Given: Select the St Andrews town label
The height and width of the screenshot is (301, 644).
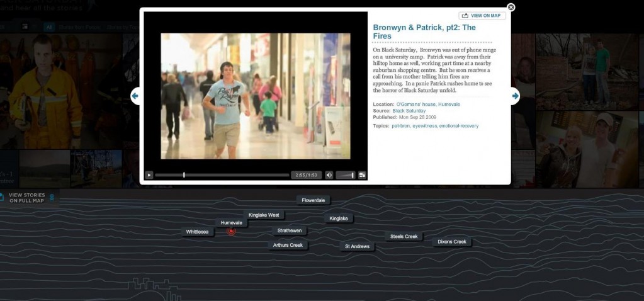Looking at the screenshot, I should (357, 246).
